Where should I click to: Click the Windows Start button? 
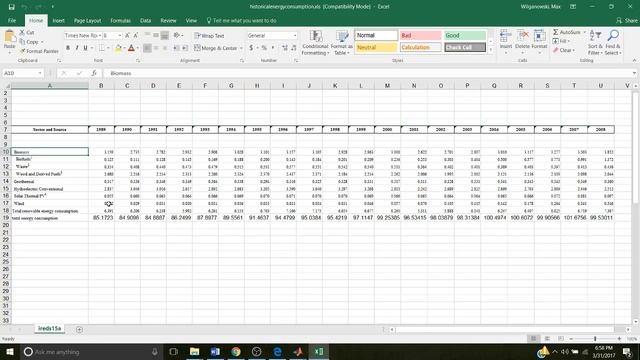click(9, 351)
